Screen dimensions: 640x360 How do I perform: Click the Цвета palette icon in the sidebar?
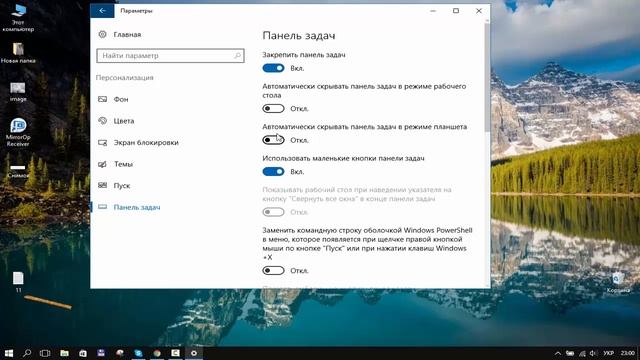coord(102,120)
